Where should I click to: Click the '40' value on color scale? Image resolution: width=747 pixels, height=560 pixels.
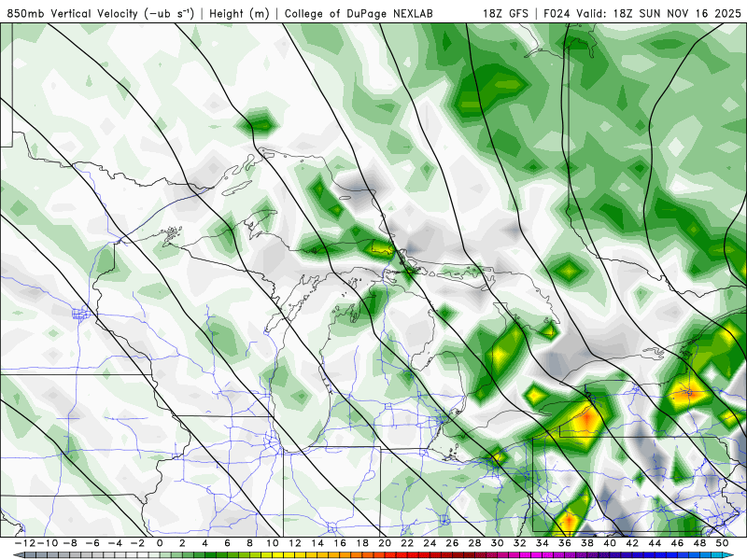click(611, 543)
